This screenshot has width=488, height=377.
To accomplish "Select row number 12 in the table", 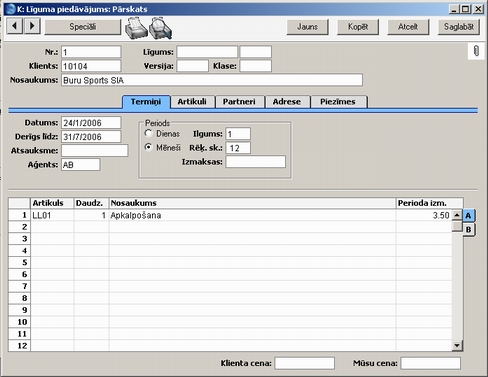I will [x=20, y=346].
